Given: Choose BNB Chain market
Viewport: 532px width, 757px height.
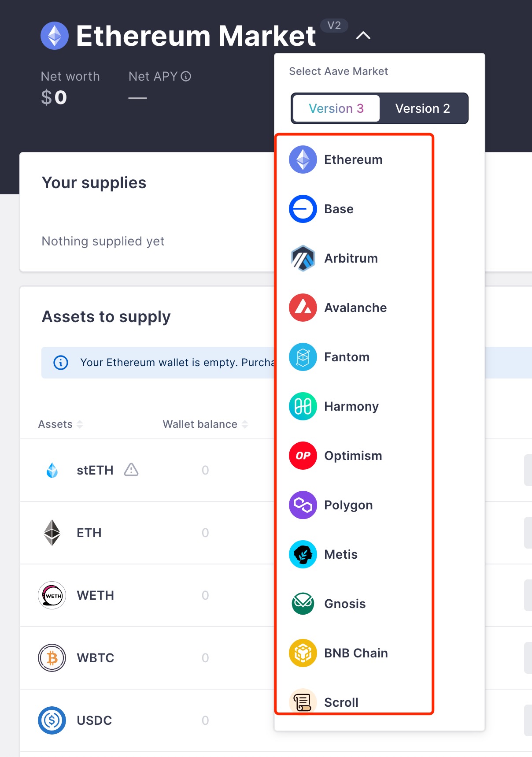Looking at the screenshot, I should click(x=355, y=653).
